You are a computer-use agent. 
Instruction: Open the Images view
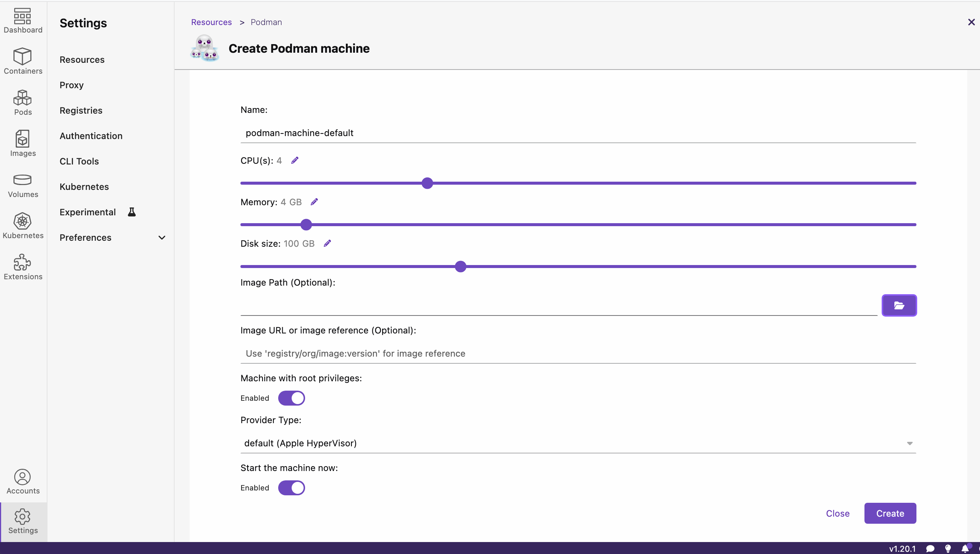[23, 143]
